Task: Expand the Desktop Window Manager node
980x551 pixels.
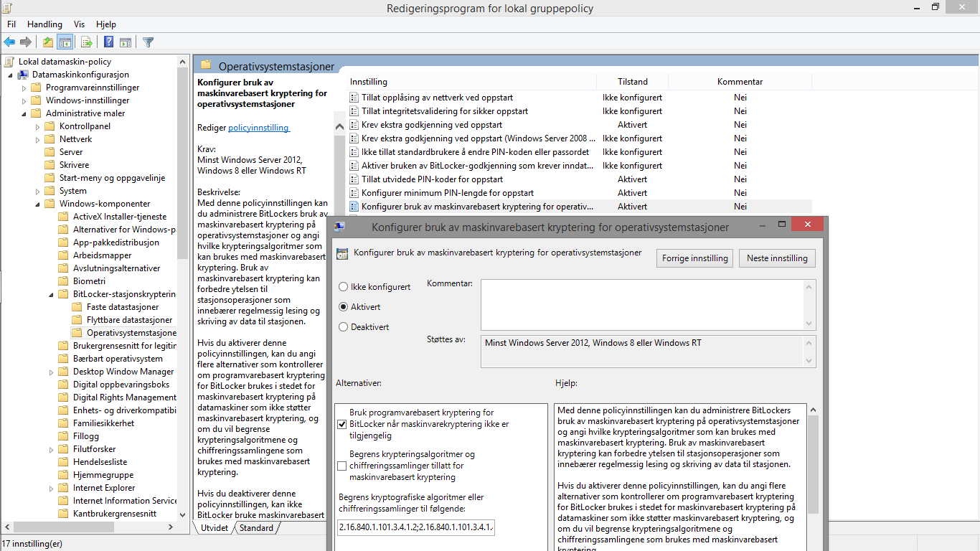Action: coord(52,372)
